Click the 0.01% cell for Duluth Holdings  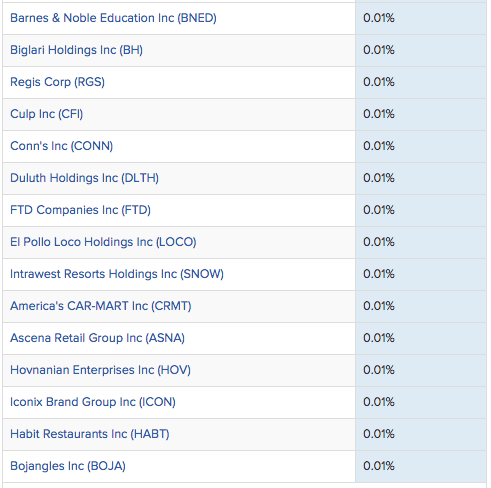[421, 178]
